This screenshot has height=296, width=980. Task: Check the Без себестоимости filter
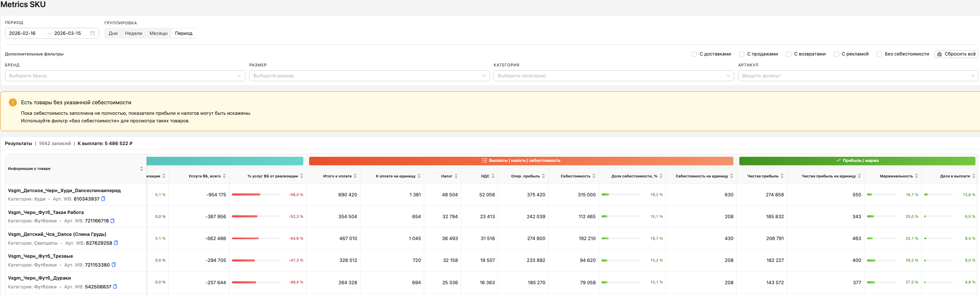(879, 54)
